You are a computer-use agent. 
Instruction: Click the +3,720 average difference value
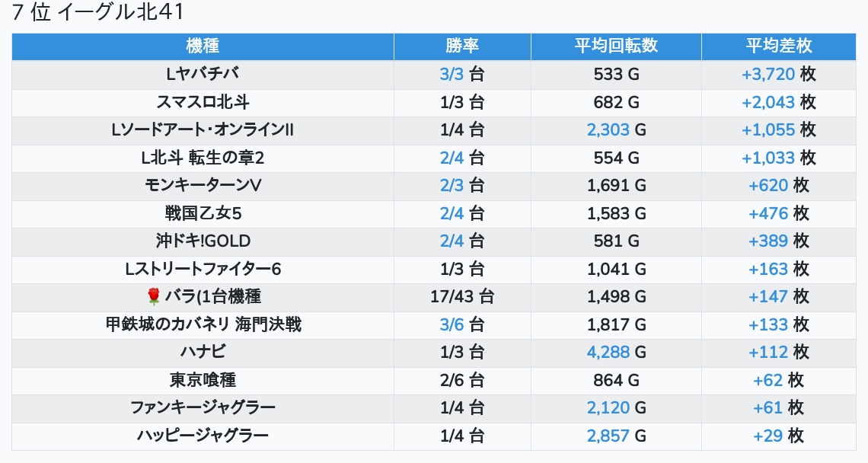(x=768, y=74)
